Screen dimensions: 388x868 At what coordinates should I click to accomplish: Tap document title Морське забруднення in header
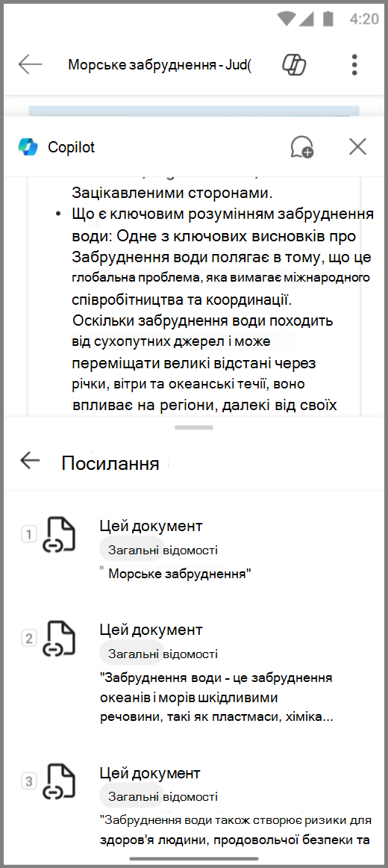click(160, 65)
